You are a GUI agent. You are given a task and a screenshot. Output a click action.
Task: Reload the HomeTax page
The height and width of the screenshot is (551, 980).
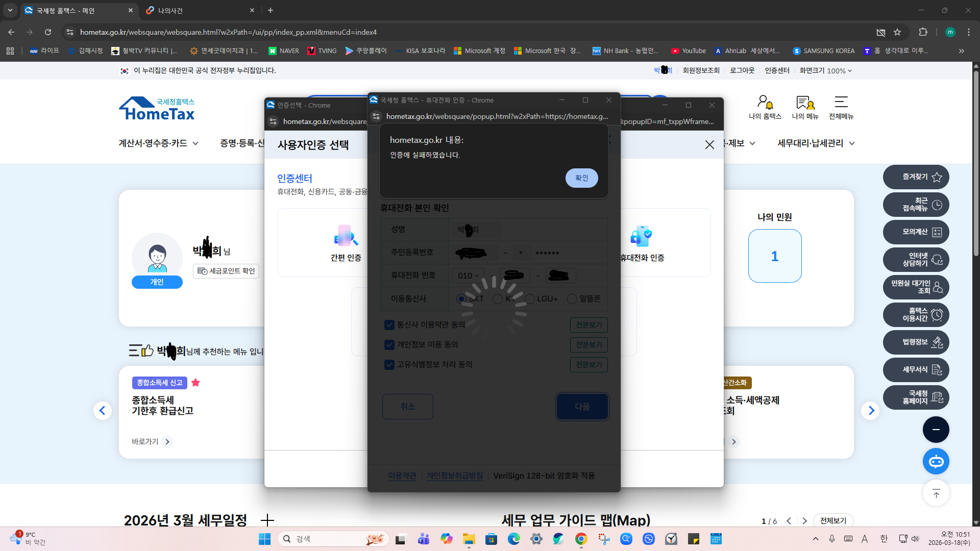[48, 32]
